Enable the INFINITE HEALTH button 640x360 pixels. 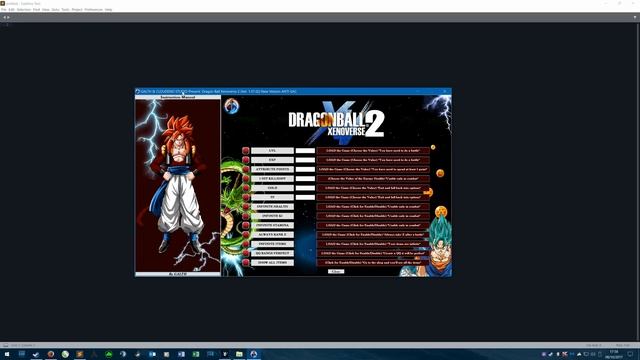(272, 207)
